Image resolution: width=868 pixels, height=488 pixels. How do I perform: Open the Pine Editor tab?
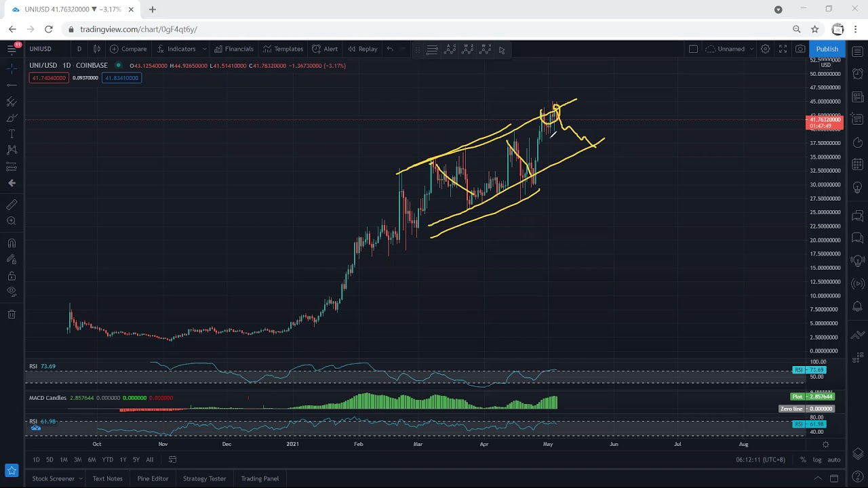153,479
